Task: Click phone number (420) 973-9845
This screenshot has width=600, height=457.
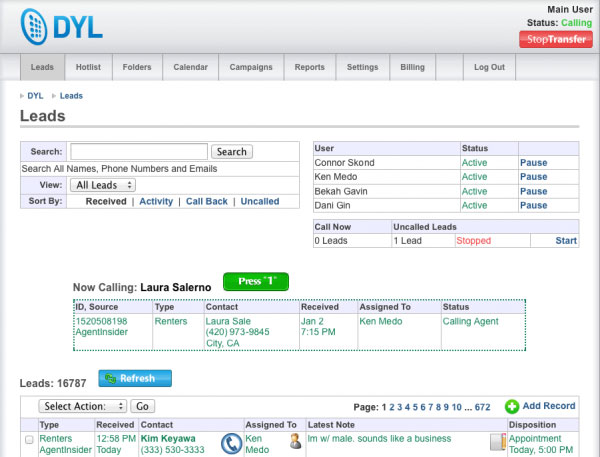Action: coord(238,332)
